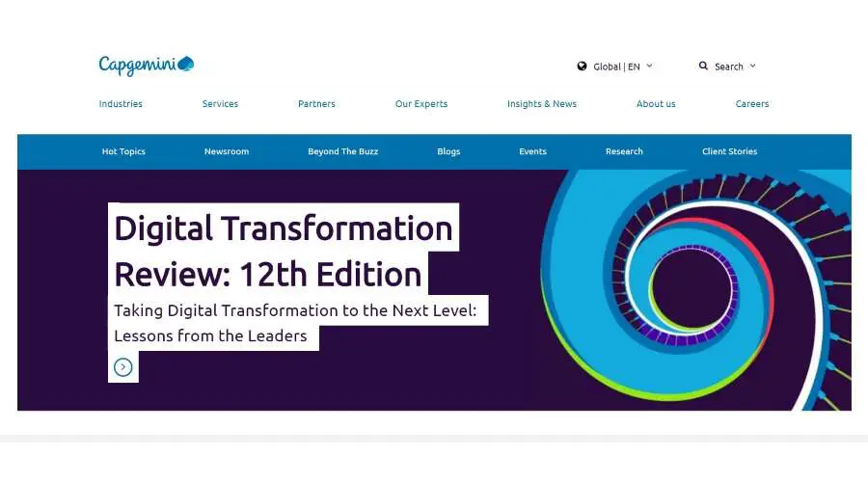Switch to the Newsroom tab

(x=227, y=151)
